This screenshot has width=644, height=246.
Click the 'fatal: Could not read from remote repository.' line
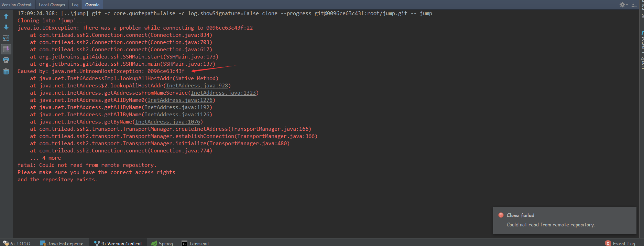[x=87, y=165]
